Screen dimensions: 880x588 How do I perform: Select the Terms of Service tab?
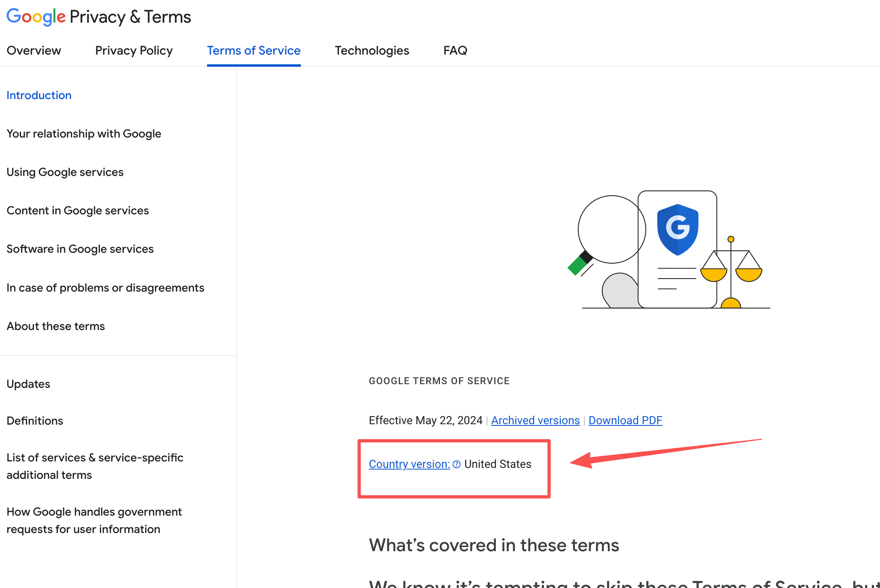click(x=254, y=51)
